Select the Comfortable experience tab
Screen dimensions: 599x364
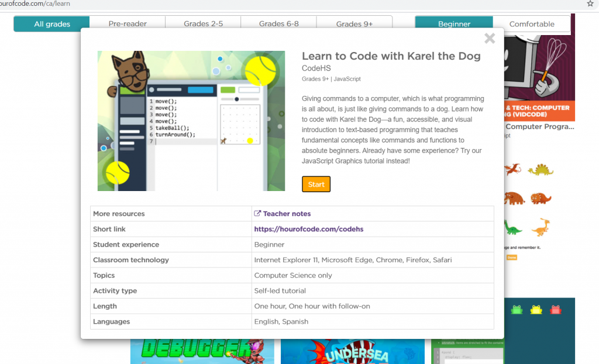point(532,23)
